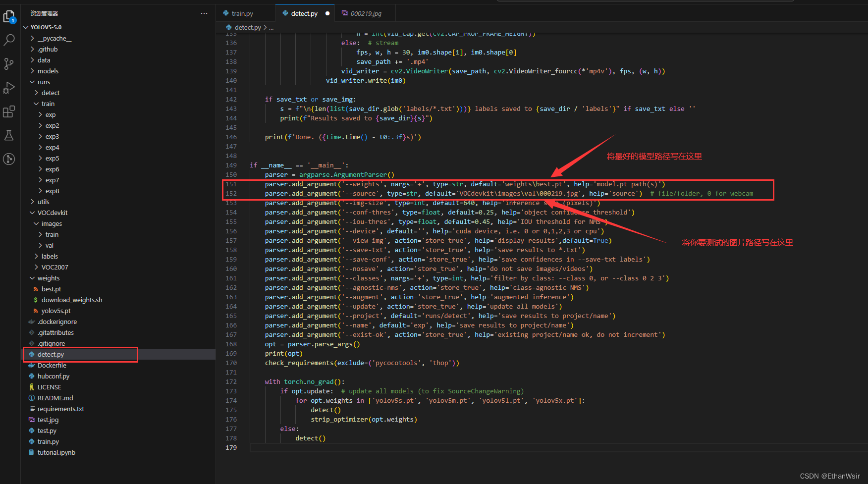This screenshot has width=868, height=484.
Task: Open explorer more actions ellipsis menu
Action: point(204,13)
